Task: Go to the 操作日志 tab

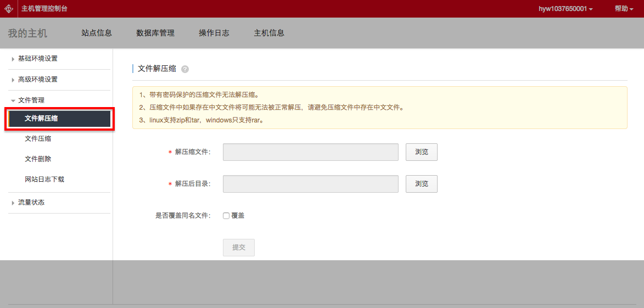Action: [214, 33]
